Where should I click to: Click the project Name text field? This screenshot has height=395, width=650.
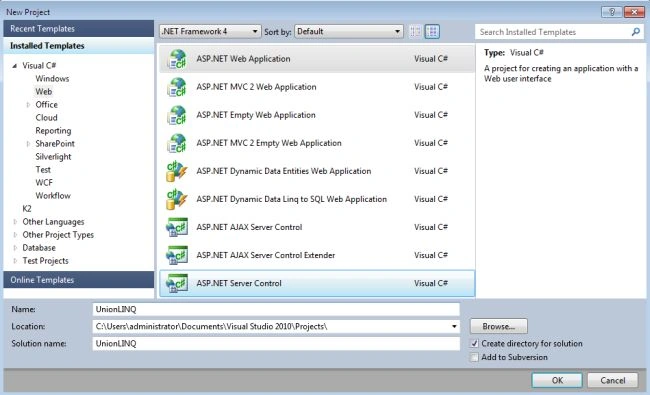pyautogui.click(x=276, y=309)
